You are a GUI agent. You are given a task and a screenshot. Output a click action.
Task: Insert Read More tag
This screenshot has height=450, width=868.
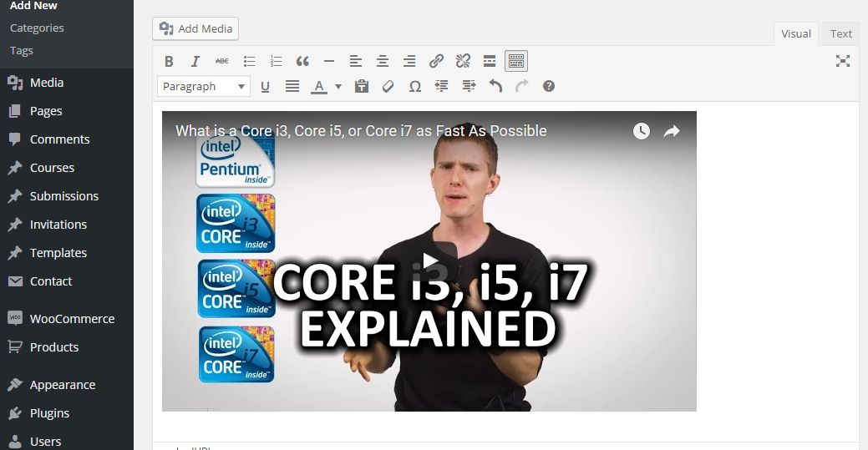[x=490, y=61]
